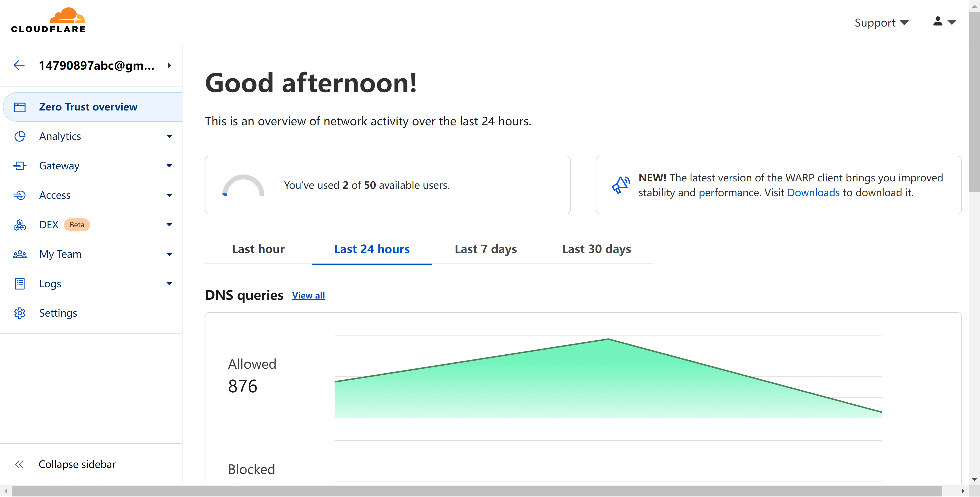
Task: Click the Access arrow icon in sidebar
Action: click(x=20, y=195)
